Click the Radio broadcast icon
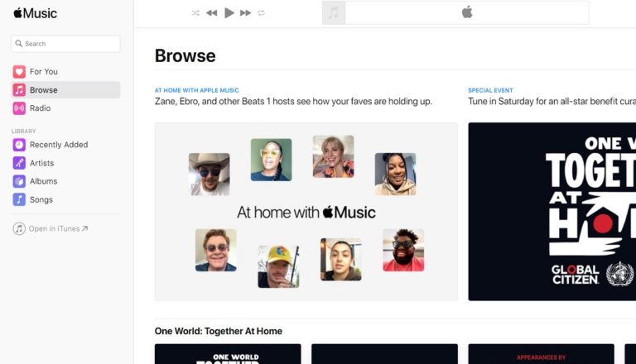Image resolution: width=636 pixels, height=364 pixels. (x=19, y=108)
